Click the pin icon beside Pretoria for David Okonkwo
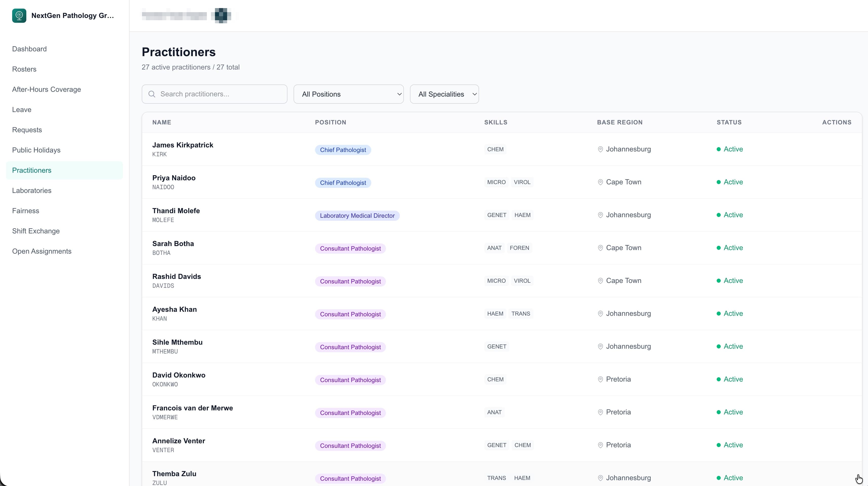Image resolution: width=868 pixels, height=486 pixels. click(x=600, y=379)
